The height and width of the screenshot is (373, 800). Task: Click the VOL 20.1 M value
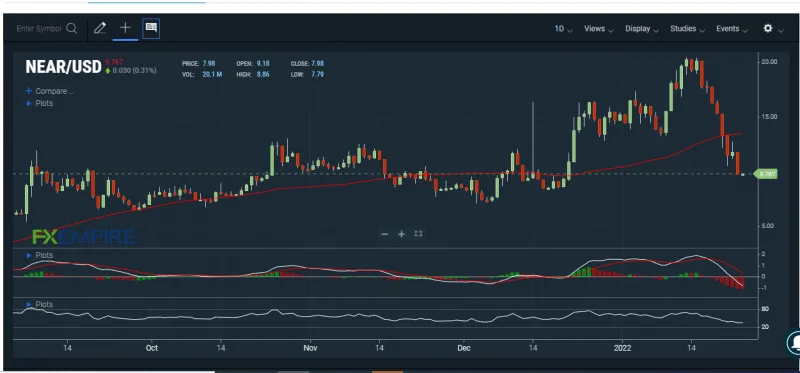[x=212, y=74]
